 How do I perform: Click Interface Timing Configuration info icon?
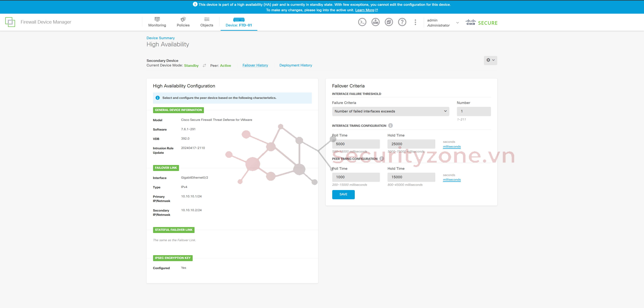pos(390,125)
